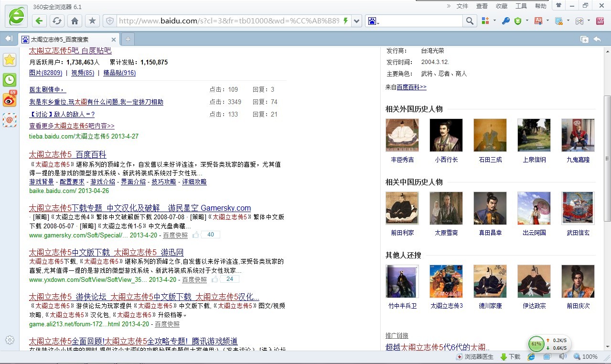The image size is (611, 364).
Task: Click the new window icon right of tab bar
Action: (x=584, y=39)
